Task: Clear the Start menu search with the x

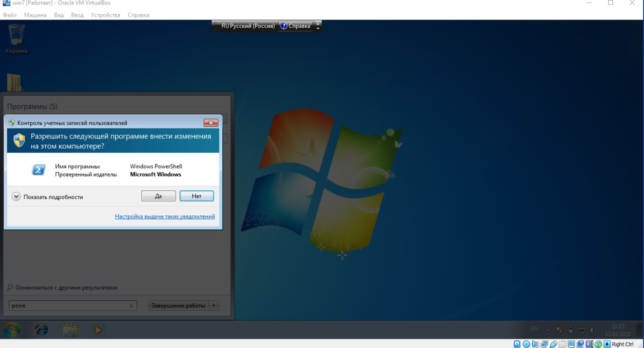Action: tap(131, 306)
